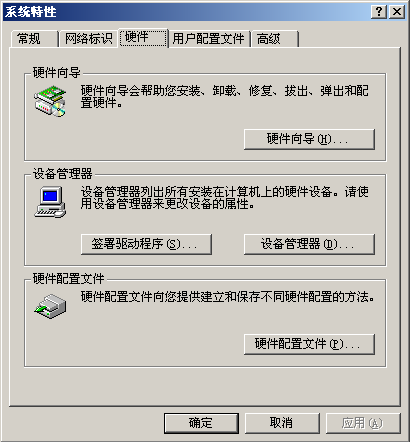Open the 高级 tab
This screenshot has height=442, width=410.
pyautogui.click(x=275, y=39)
